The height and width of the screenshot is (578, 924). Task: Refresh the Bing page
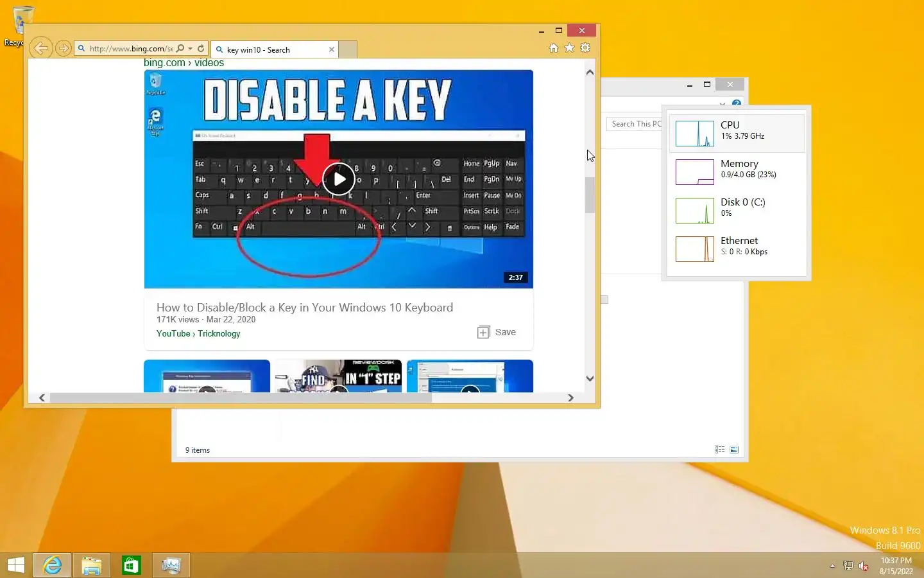pos(201,48)
